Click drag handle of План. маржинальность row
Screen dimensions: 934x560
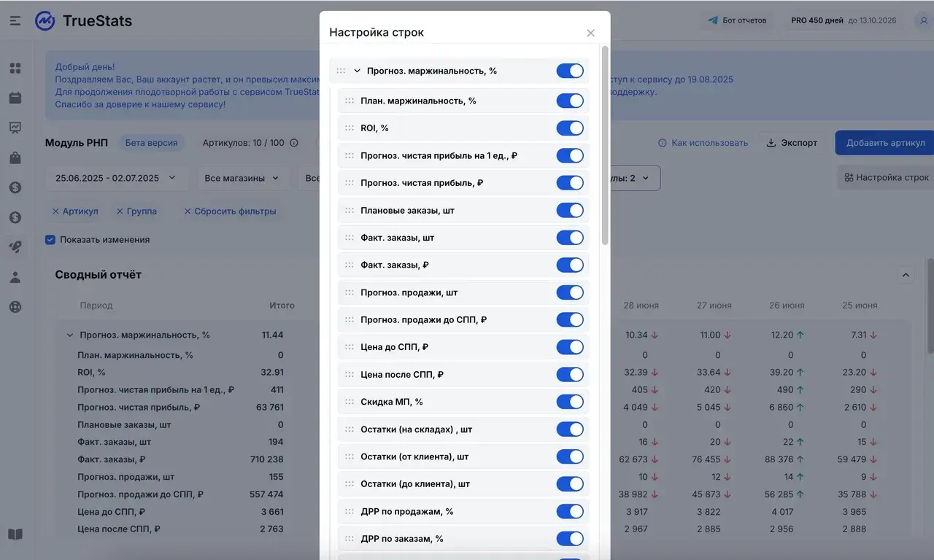(x=350, y=101)
